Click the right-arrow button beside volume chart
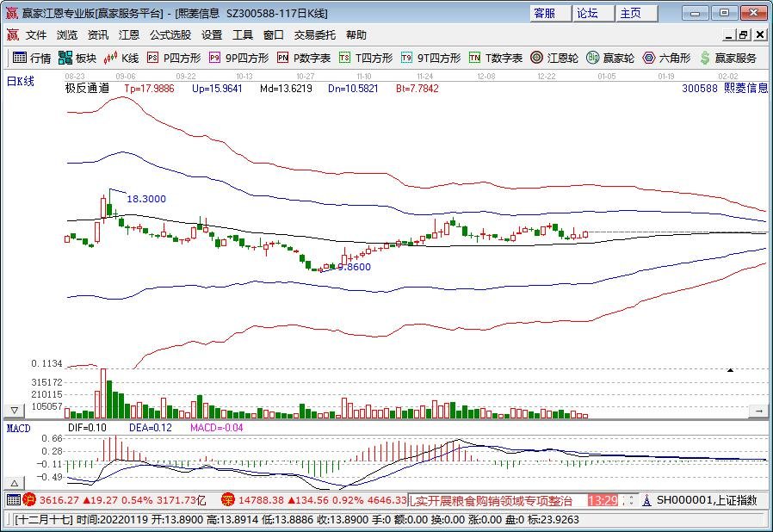The image size is (773, 532). point(758,411)
